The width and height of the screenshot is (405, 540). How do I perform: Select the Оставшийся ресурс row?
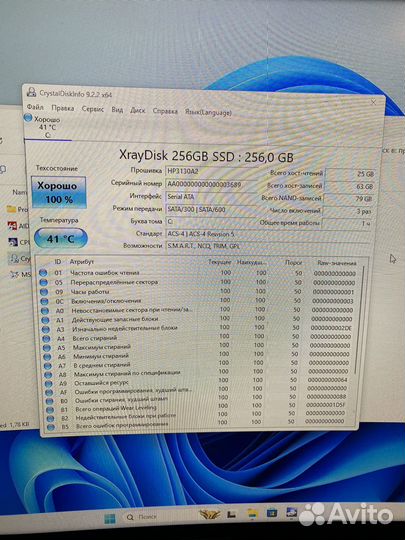tap(198, 381)
